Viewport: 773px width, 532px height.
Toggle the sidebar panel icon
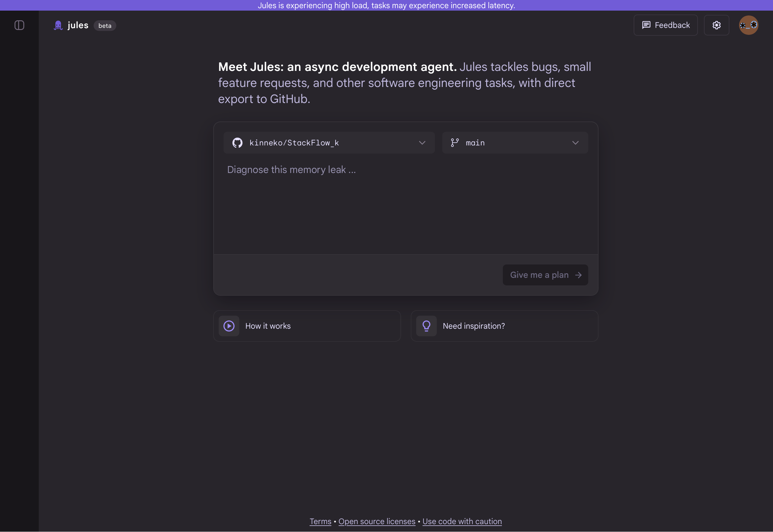(19, 25)
